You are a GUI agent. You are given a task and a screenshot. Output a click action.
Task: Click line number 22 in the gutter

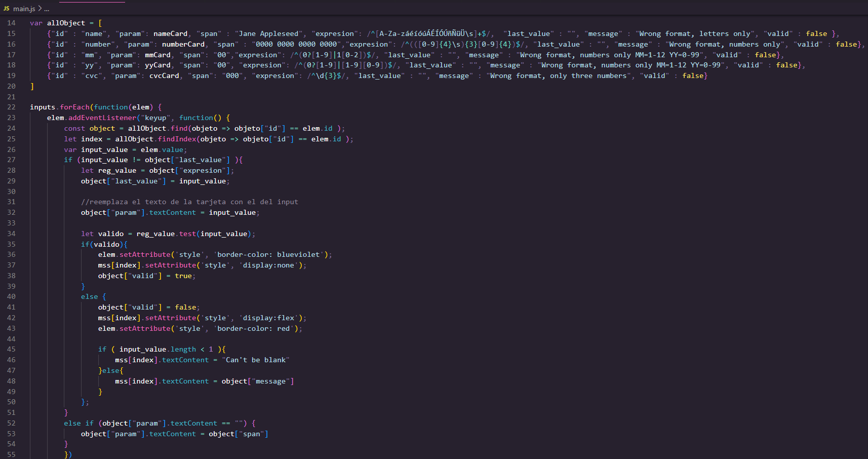11,107
